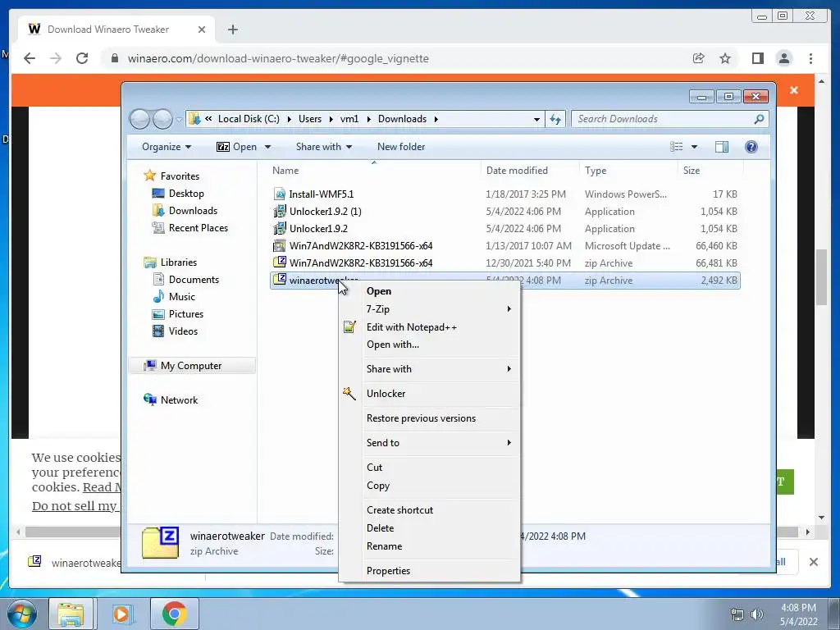Open the Documents library
The image size is (840, 630).
pos(194,280)
